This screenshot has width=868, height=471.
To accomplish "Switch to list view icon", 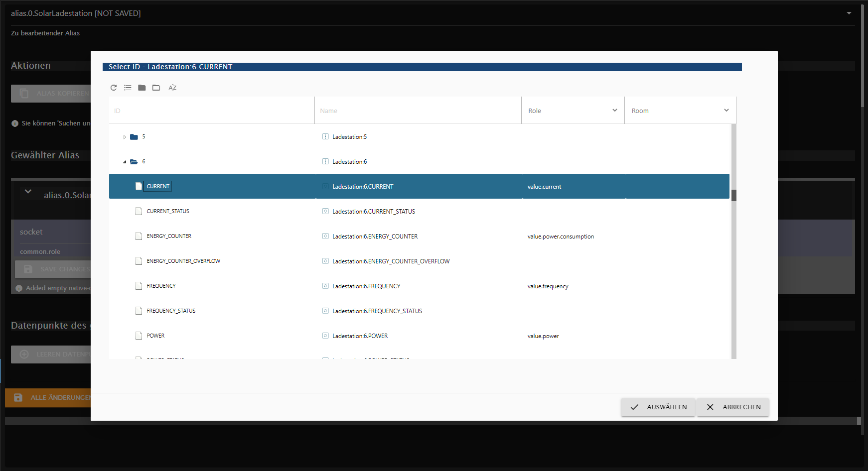I will 128,88.
